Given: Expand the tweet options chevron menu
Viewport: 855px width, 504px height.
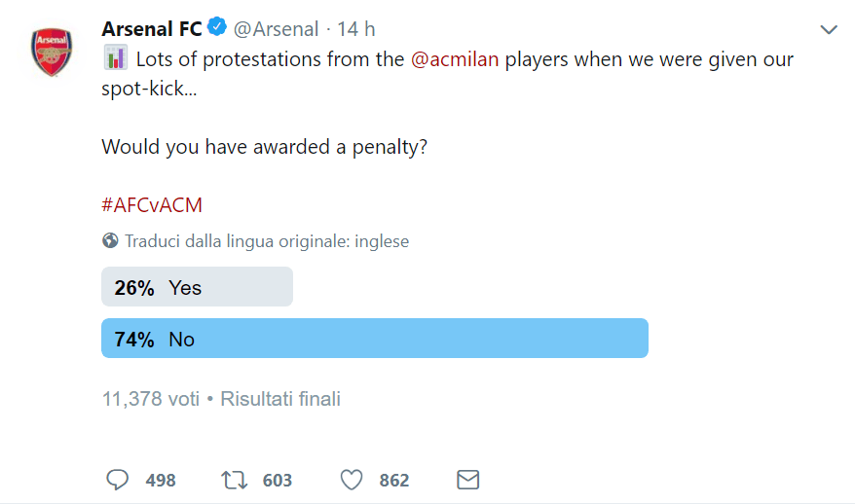Looking at the screenshot, I should (x=829, y=30).
